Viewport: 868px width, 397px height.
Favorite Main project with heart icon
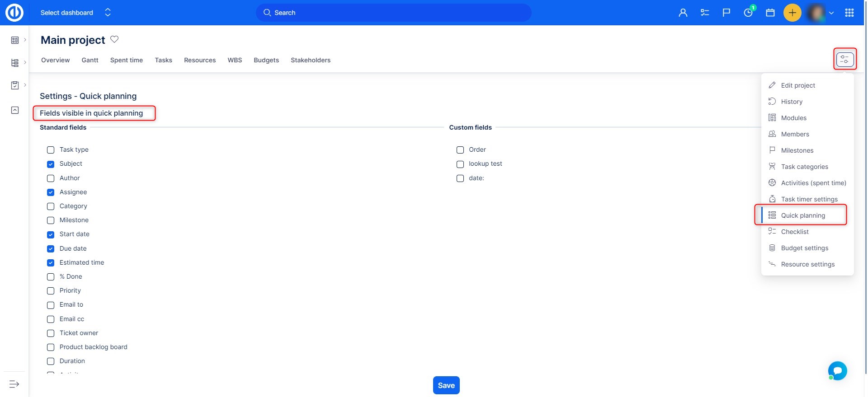pyautogui.click(x=114, y=39)
